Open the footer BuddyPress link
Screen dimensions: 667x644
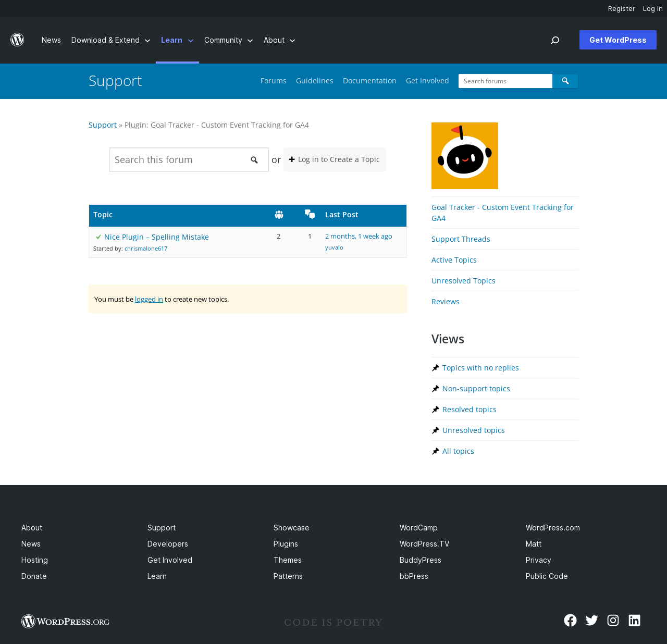421,560
